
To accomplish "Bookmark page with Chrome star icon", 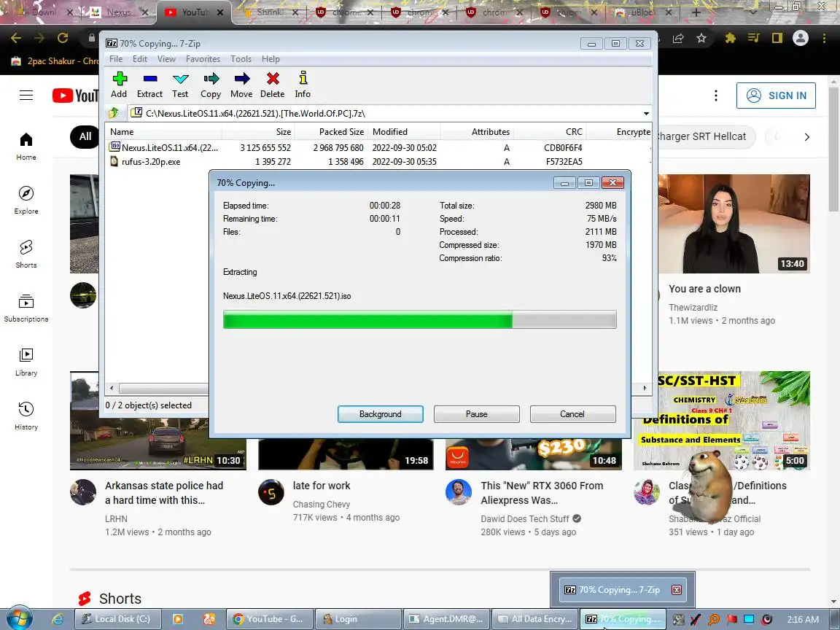I will tap(701, 38).
